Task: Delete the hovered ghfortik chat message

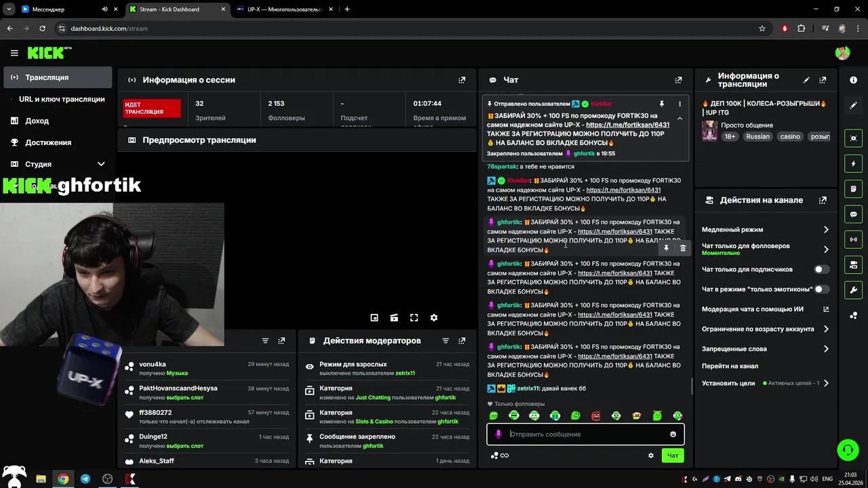Action: pyautogui.click(x=683, y=248)
